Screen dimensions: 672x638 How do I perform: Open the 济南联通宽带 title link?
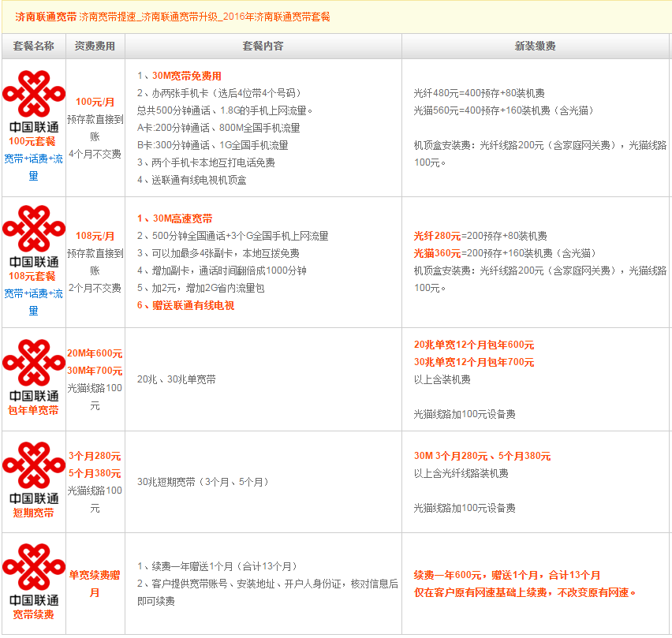[x=46, y=17]
